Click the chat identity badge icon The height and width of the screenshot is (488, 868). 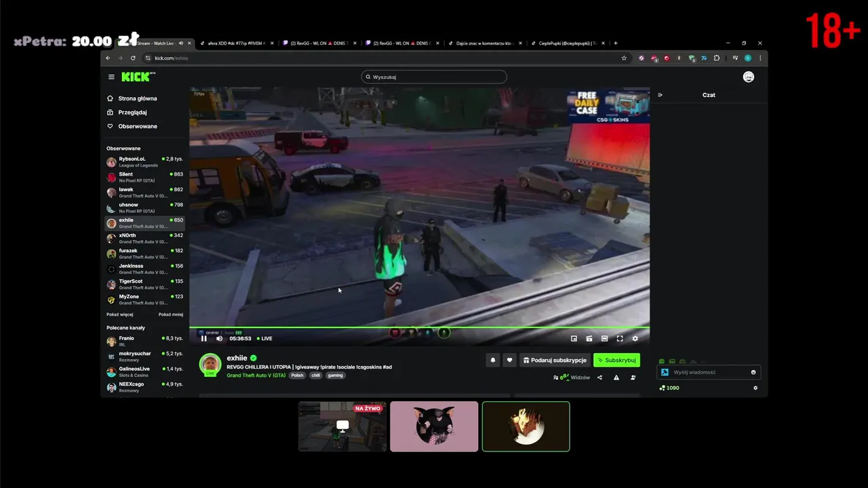[x=665, y=372]
